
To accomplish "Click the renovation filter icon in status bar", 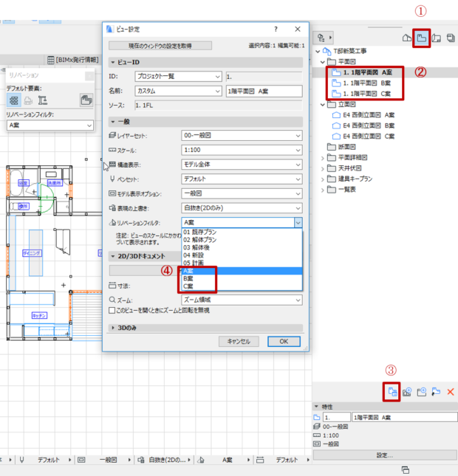I will 200,460.
